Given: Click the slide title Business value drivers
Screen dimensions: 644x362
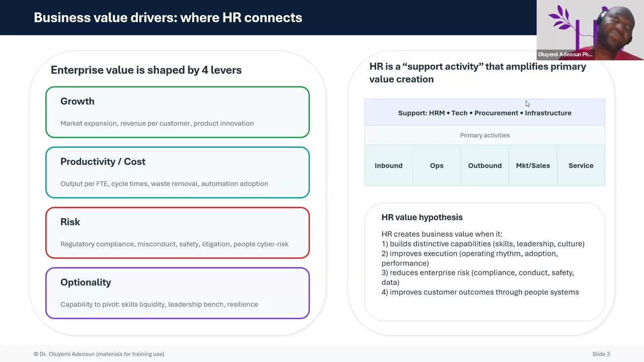Looking at the screenshot, I should pos(168,18).
